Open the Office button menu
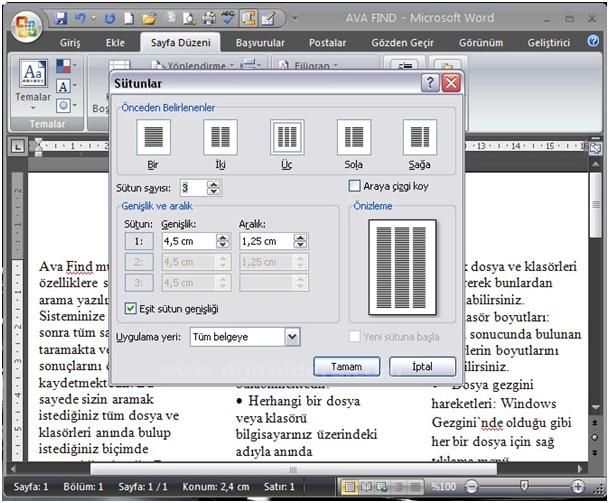The image size is (609, 503). pyautogui.click(x=26, y=26)
